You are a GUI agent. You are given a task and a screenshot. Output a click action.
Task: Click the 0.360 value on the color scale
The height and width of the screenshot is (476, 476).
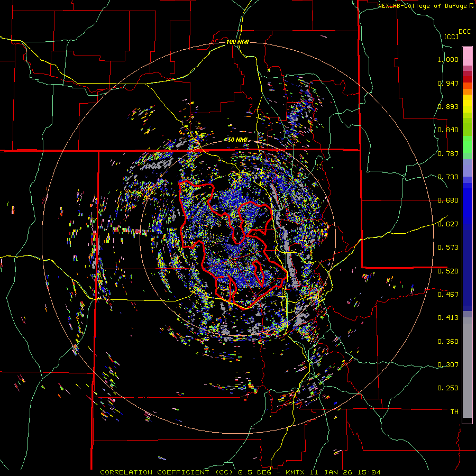point(448,342)
